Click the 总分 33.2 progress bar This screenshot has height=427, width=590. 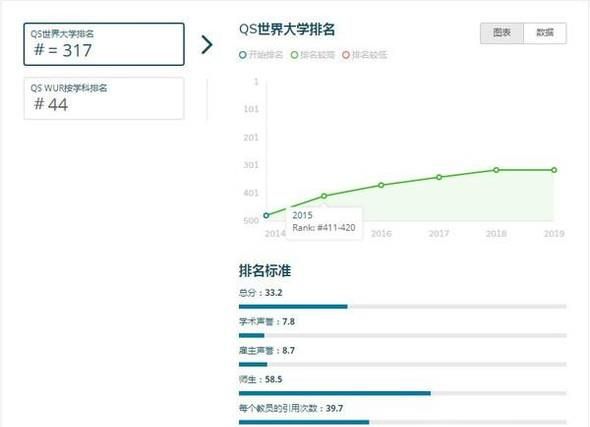tap(403, 307)
